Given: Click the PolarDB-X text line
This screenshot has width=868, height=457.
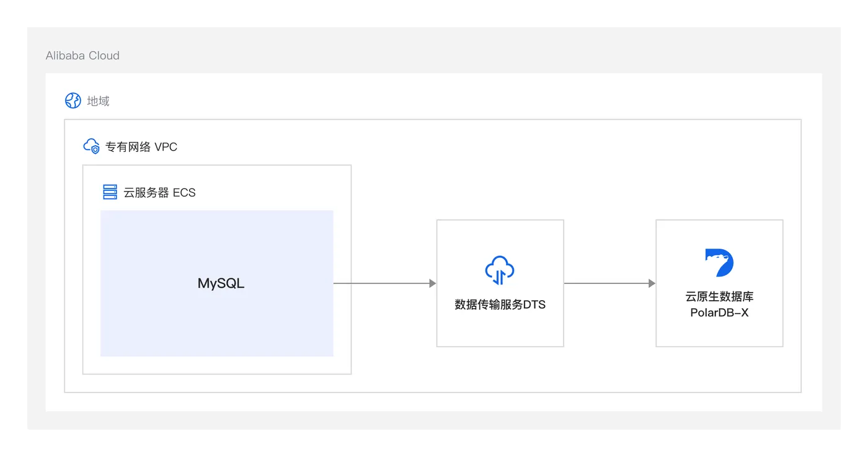Looking at the screenshot, I should pos(719,313).
